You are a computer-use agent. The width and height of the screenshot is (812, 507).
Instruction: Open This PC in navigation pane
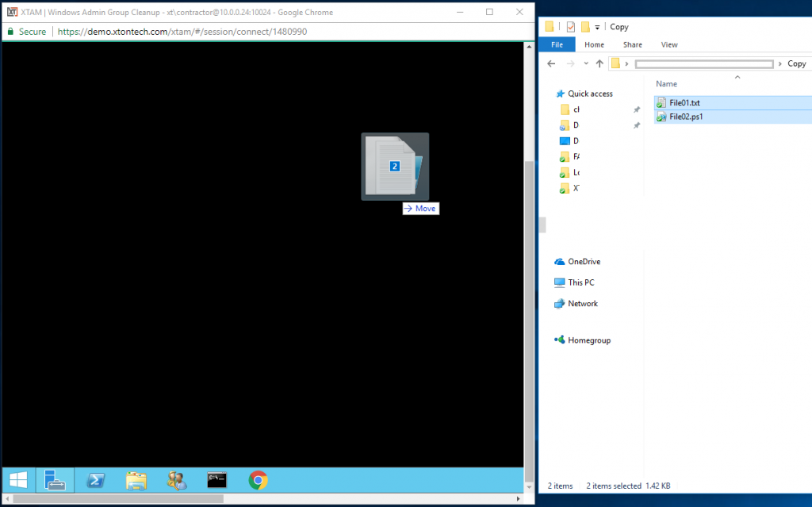pos(580,282)
